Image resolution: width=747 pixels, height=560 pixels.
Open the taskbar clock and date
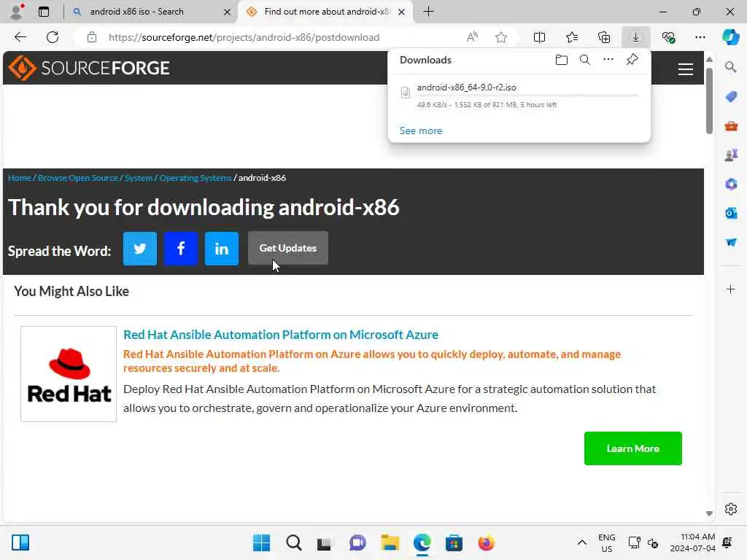coord(693,542)
